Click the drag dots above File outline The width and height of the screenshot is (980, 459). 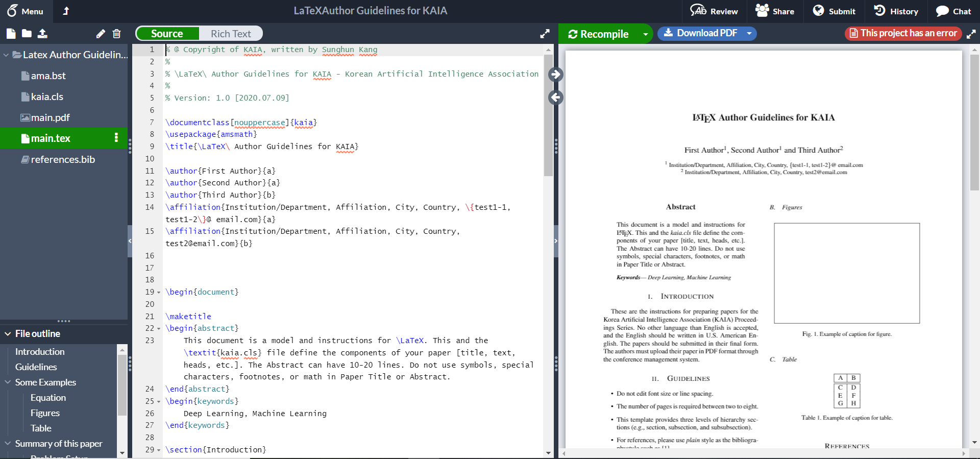tap(64, 321)
